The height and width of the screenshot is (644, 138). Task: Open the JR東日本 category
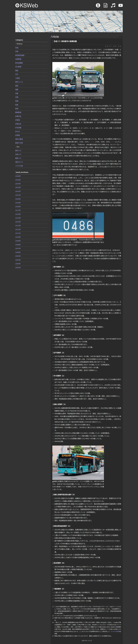pyautogui.click(x=18, y=116)
